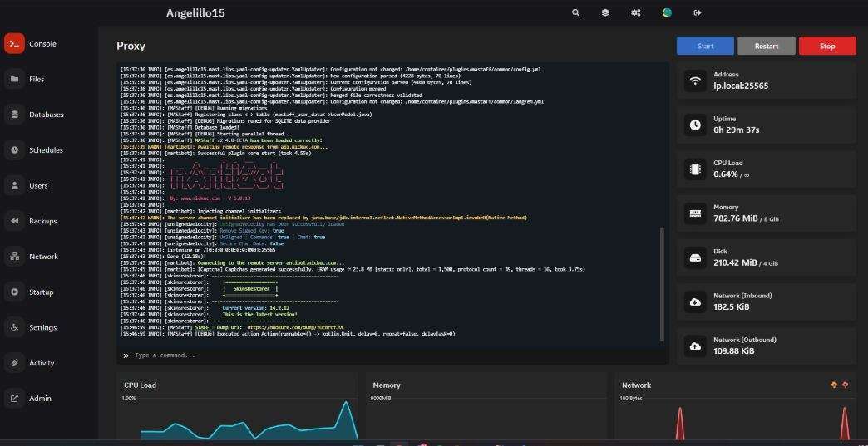
Task: Navigate to the Network page in sidebar
Action: [x=14, y=257]
